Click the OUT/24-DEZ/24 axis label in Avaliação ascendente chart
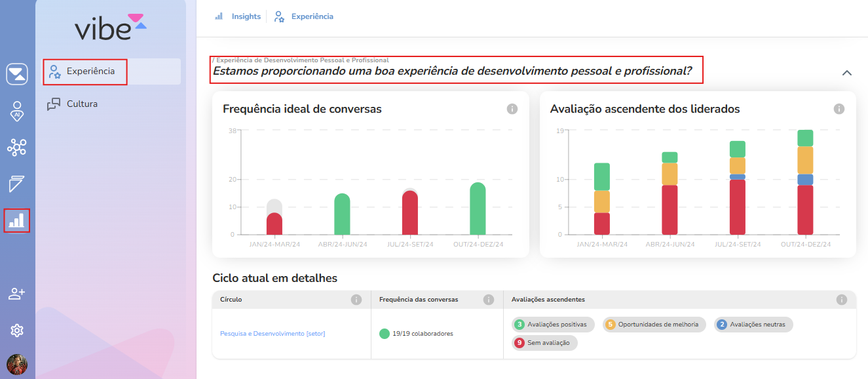This screenshot has width=868, height=379. (805, 245)
